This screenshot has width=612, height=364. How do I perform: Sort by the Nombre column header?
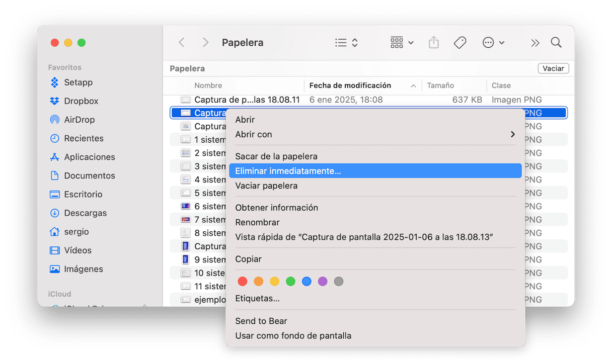click(208, 85)
